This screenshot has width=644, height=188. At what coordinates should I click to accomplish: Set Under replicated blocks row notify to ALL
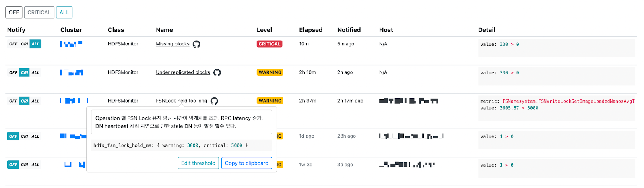(35, 72)
